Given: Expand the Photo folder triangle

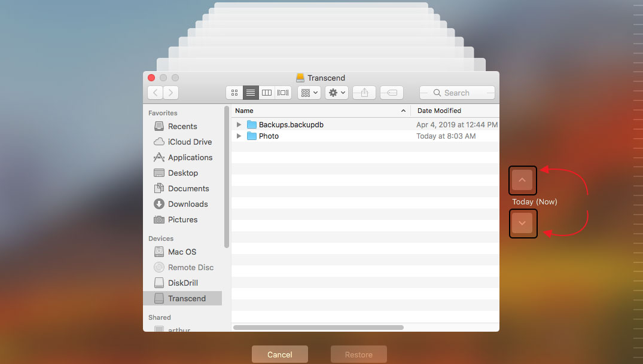Looking at the screenshot, I should tap(239, 136).
